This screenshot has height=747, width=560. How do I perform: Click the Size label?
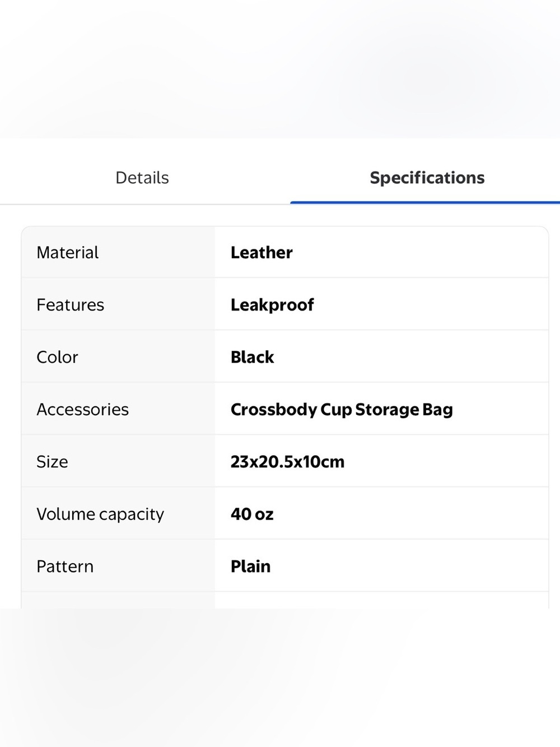tap(52, 462)
